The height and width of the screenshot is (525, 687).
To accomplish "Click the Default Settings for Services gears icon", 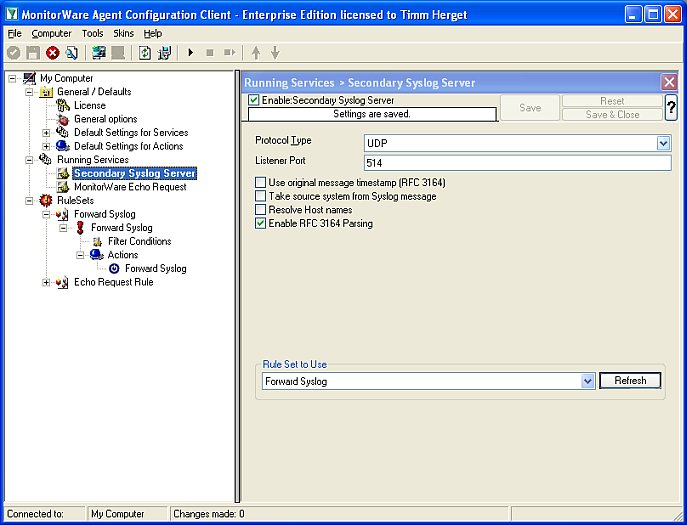I will [x=63, y=132].
